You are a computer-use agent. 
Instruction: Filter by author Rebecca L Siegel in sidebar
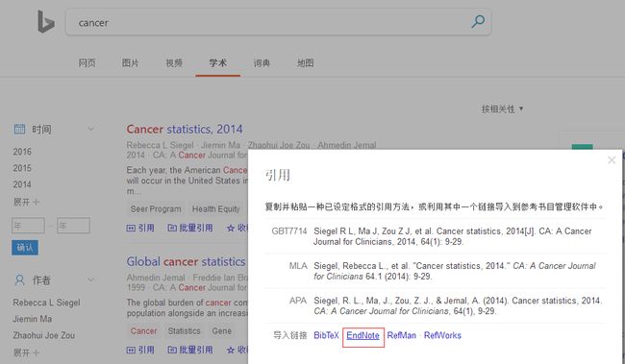tap(46, 303)
